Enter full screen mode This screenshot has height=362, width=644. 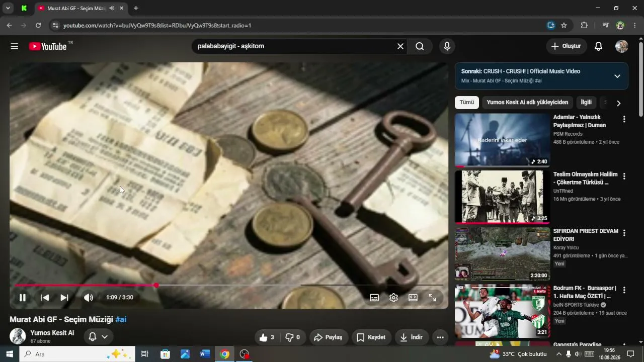[x=432, y=298]
